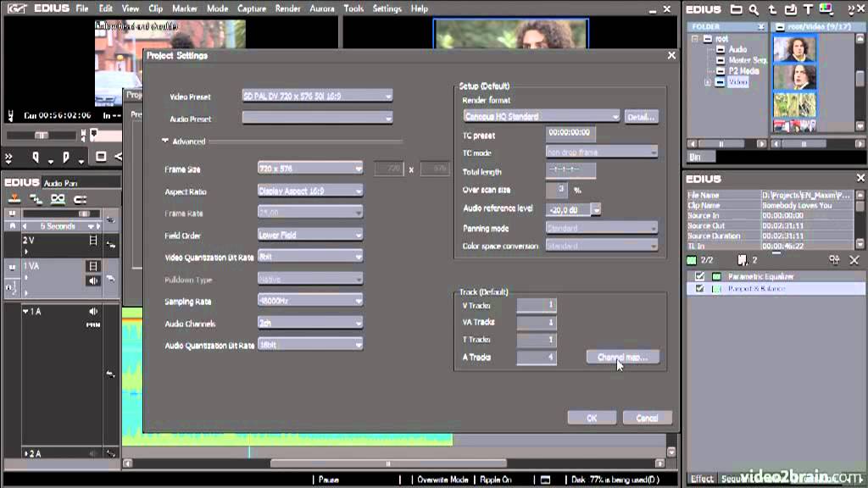Open effect settings icon in Information panel
This screenshot has height=488, width=868.
click(x=834, y=260)
